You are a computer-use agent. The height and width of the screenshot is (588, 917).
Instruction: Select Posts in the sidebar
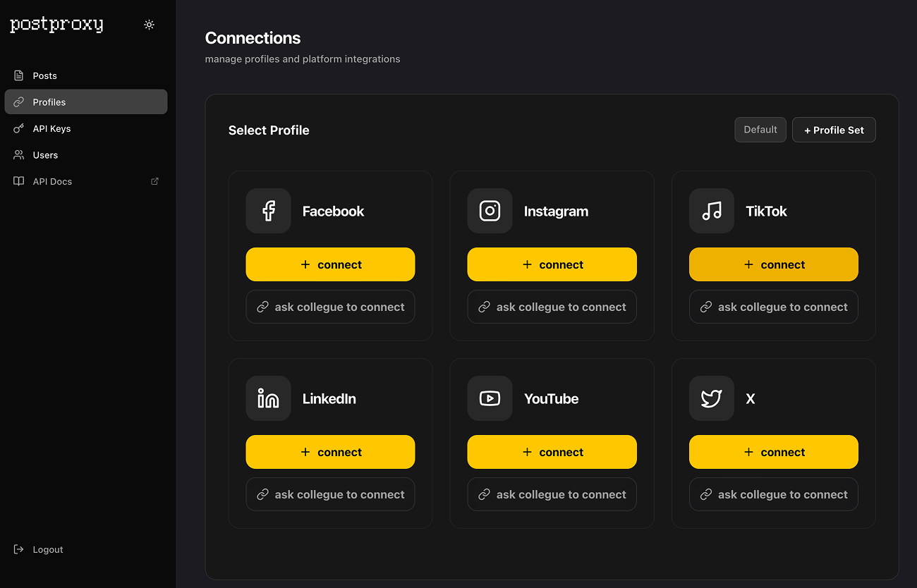(44, 75)
